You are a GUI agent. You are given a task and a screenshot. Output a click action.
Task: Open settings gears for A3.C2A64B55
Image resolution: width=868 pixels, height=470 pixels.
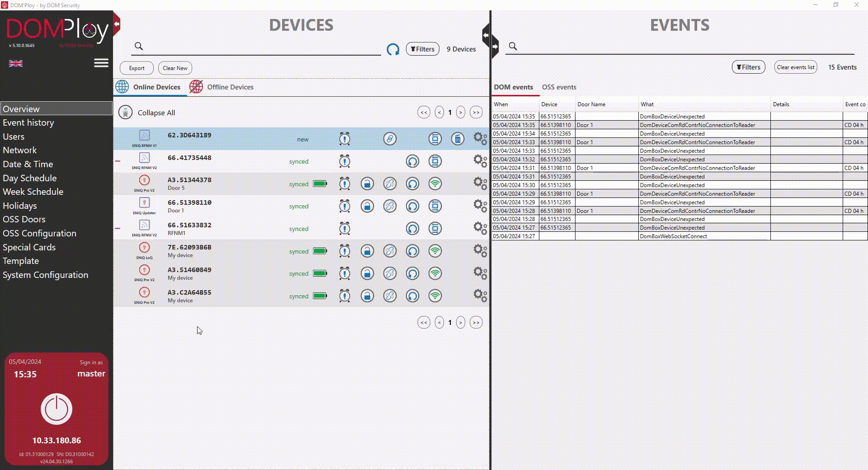pyautogui.click(x=480, y=296)
